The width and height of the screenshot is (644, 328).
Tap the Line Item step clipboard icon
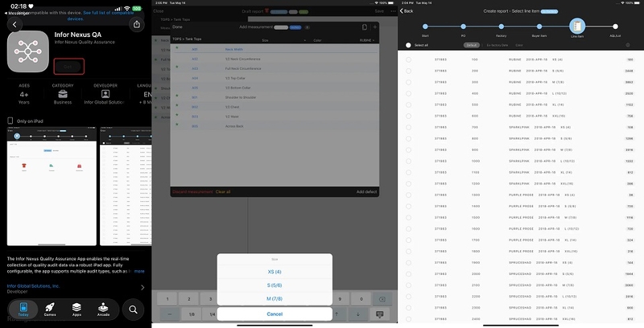click(x=577, y=27)
